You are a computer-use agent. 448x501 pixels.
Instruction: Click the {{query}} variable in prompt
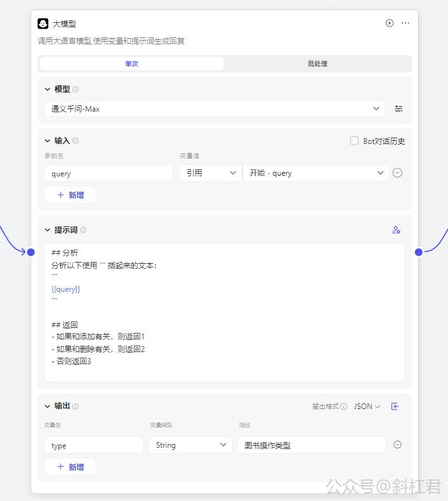[65, 289]
